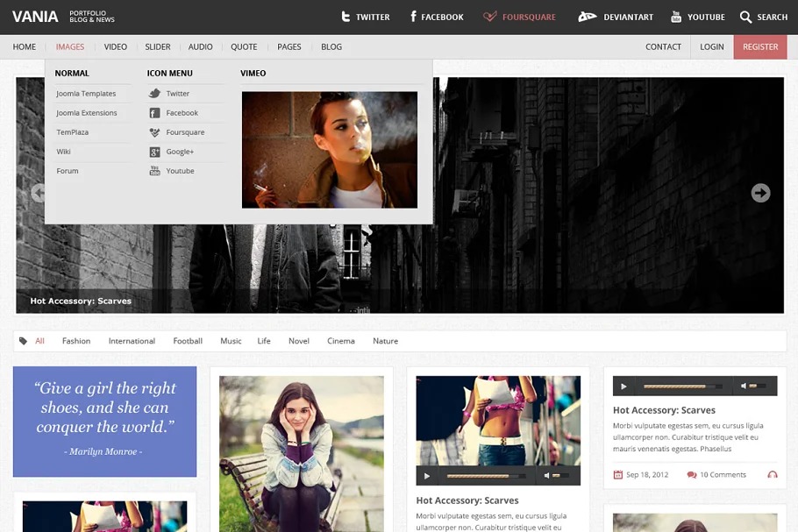Viewport: 798px width, 532px height.
Task: Play the audio in the right column player
Action: 623,387
